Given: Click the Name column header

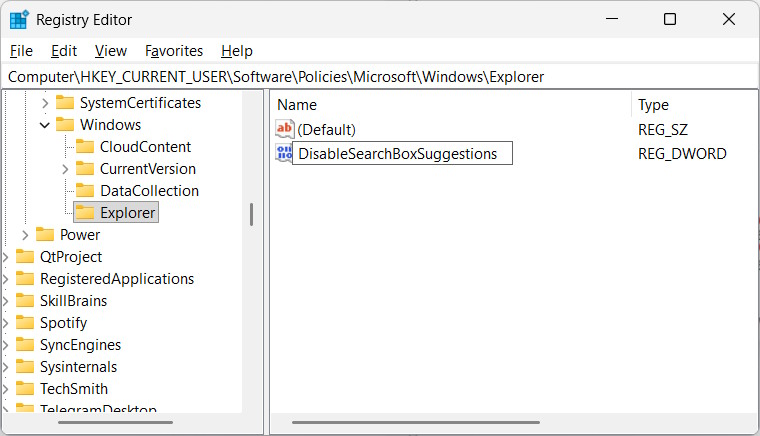Looking at the screenshot, I should (x=297, y=105).
